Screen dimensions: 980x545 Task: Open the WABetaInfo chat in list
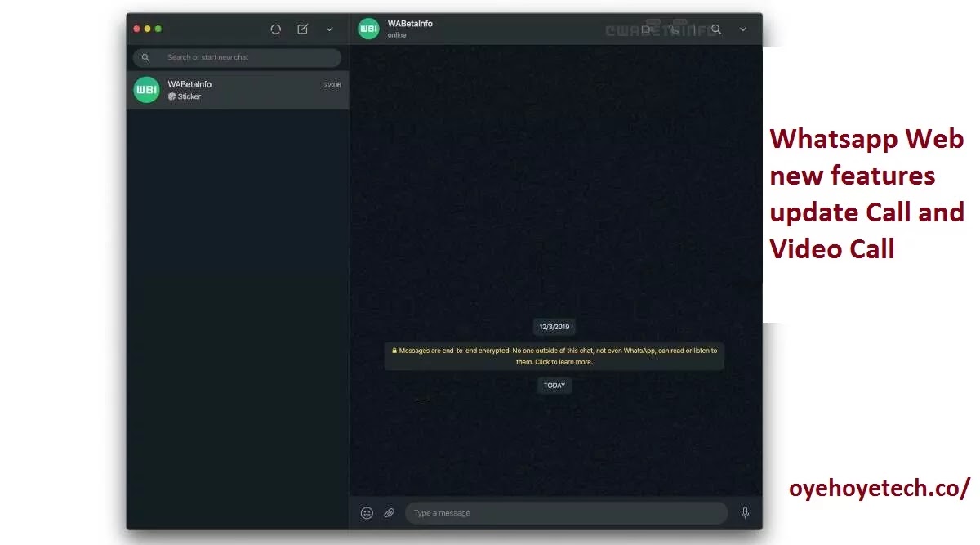click(238, 90)
